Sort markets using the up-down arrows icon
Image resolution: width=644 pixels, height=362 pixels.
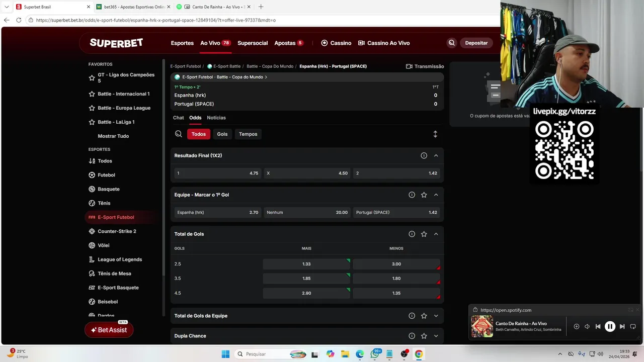435,134
